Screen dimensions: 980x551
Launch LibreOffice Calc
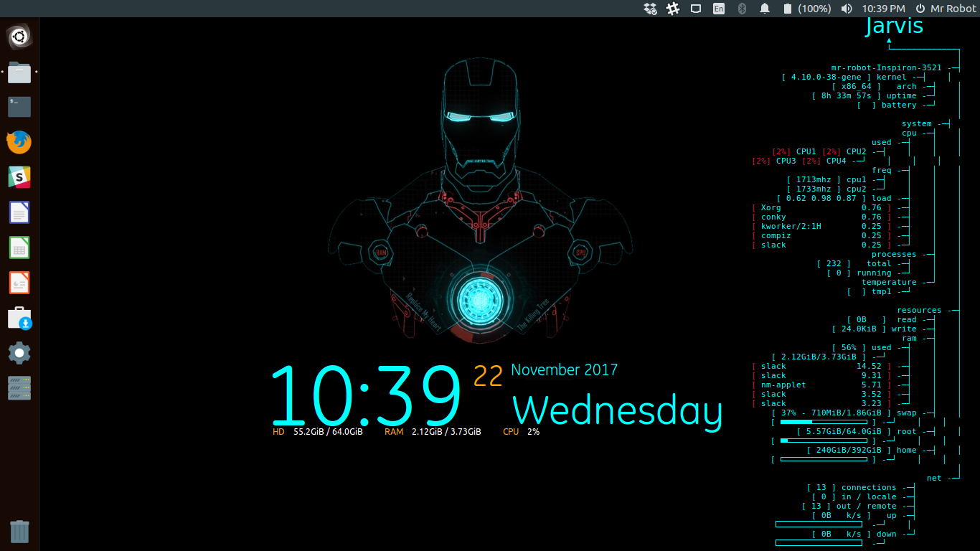tap(19, 248)
